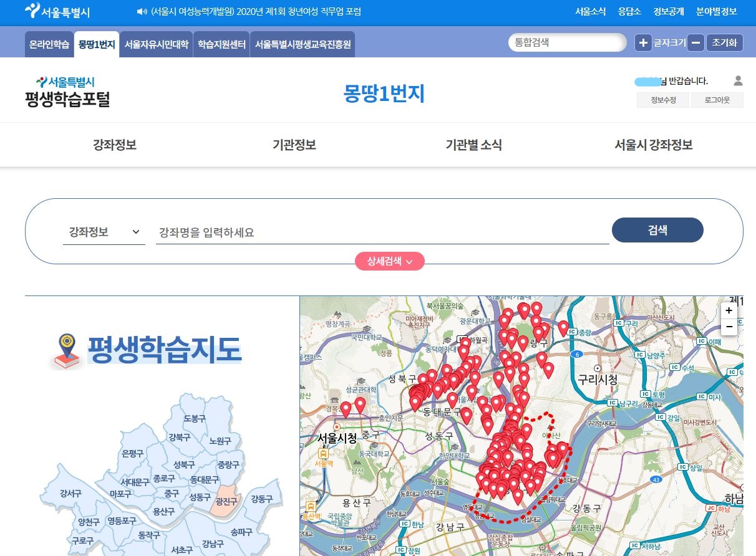Zoom in the map with plus control
Viewport: 756px width, 556px height.
point(729,310)
